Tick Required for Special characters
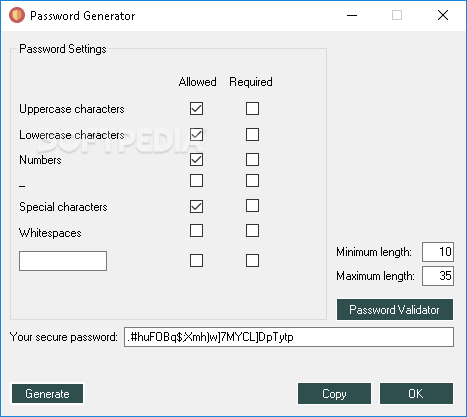 click(x=252, y=205)
